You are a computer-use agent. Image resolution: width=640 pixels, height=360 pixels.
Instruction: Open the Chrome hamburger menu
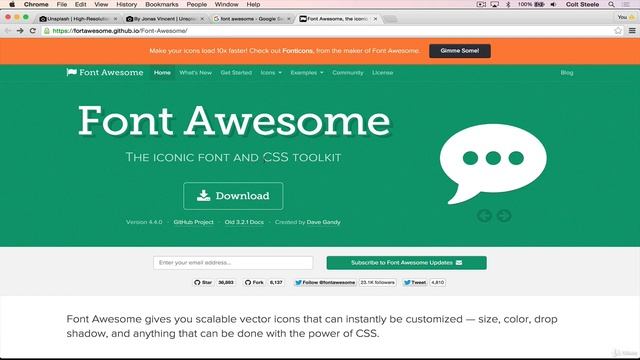point(632,31)
